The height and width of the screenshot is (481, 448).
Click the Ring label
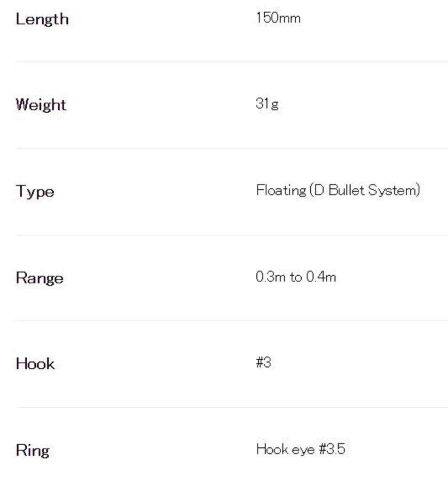click(32, 450)
